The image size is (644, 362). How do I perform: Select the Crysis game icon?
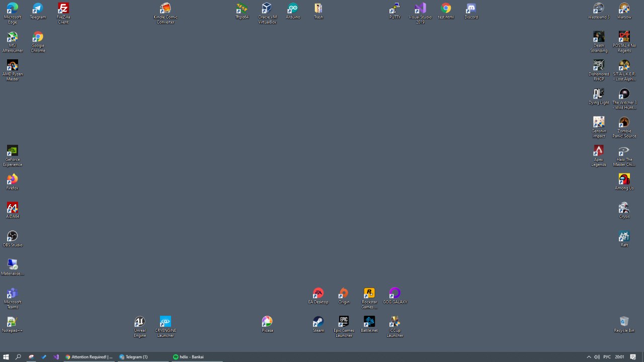click(624, 211)
